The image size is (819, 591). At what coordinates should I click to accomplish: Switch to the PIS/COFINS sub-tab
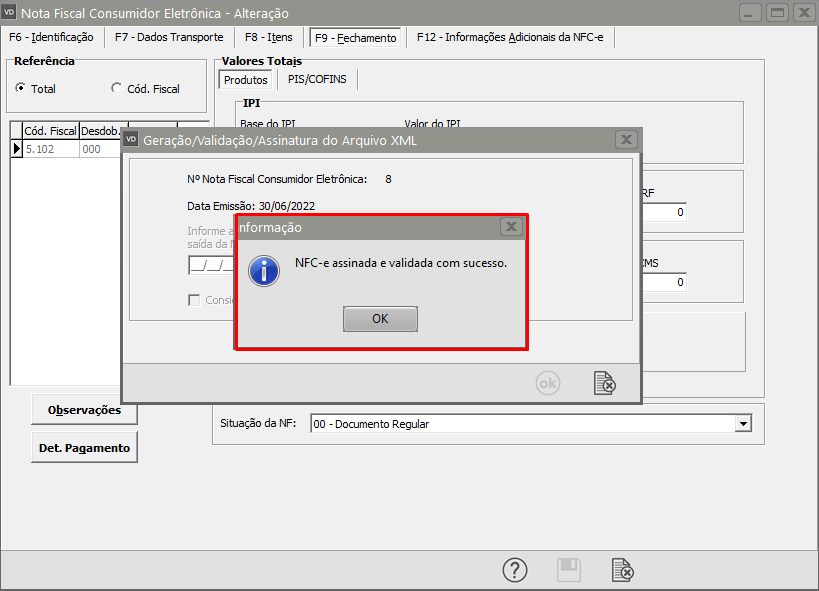coord(317,79)
